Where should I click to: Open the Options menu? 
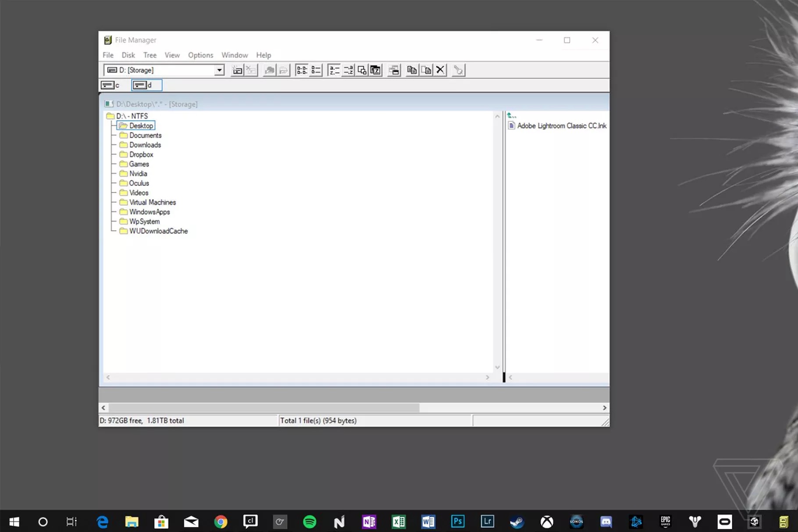(x=200, y=55)
